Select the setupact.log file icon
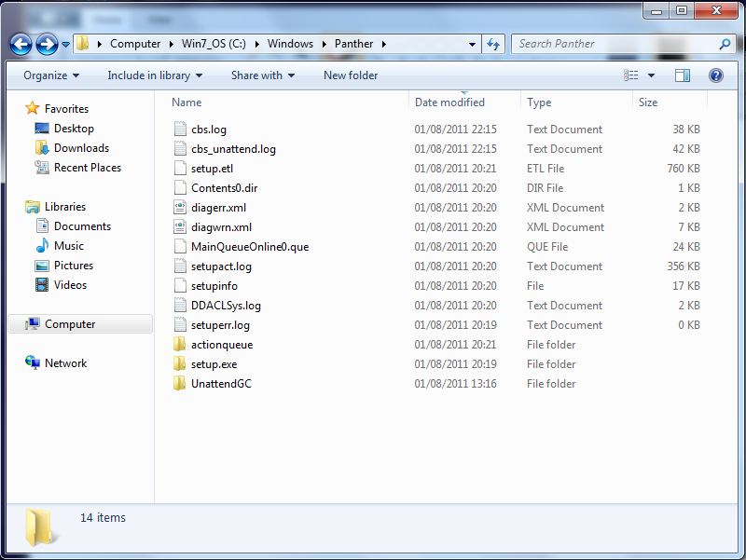Screen dimensions: 746x560 point(180,266)
